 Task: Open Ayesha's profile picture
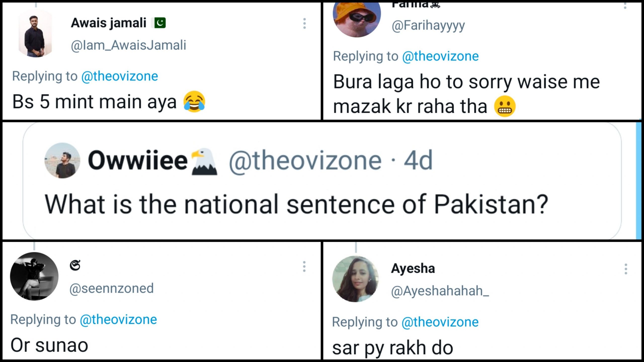pos(355,279)
